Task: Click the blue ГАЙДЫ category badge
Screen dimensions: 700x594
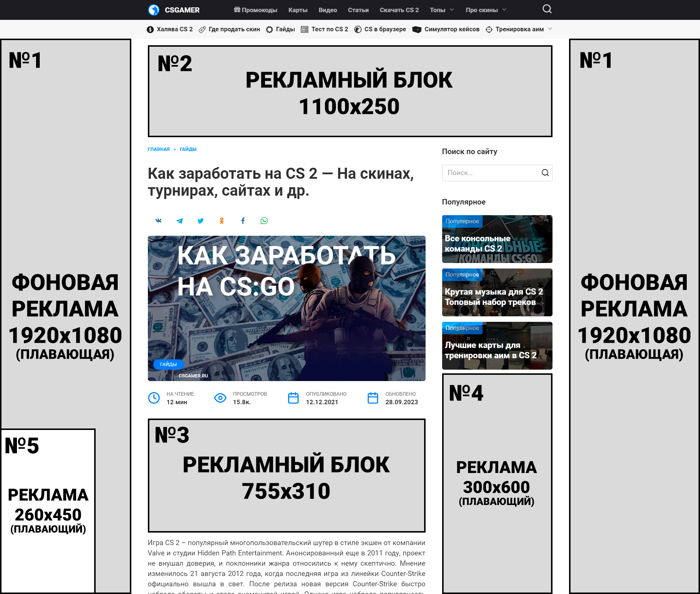Action: [x=168, y=364]
